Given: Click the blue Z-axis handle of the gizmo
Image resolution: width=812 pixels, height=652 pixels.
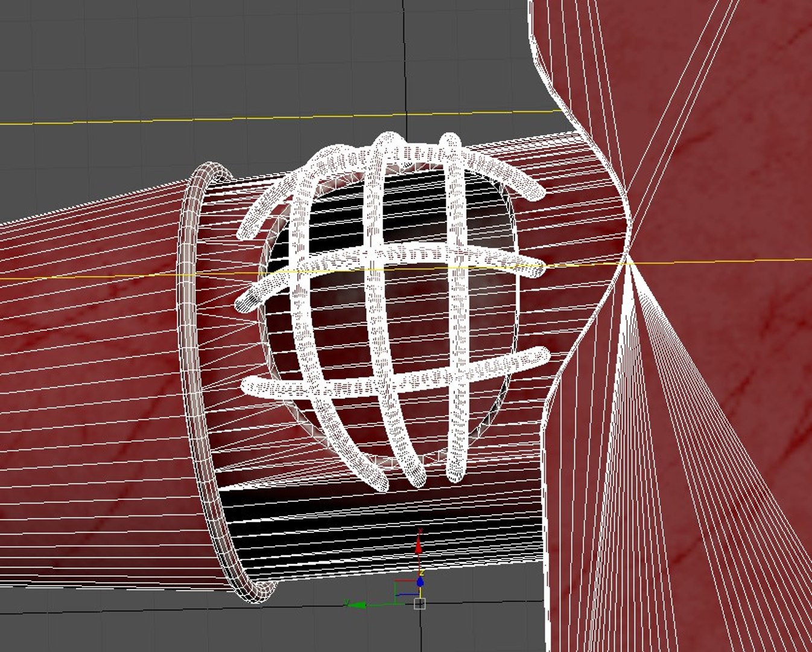Looking at the screenshot, I should click(x=420, y=581).
